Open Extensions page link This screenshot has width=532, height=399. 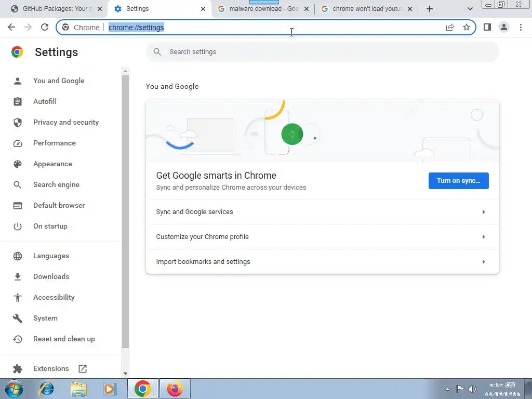(51, 368)
